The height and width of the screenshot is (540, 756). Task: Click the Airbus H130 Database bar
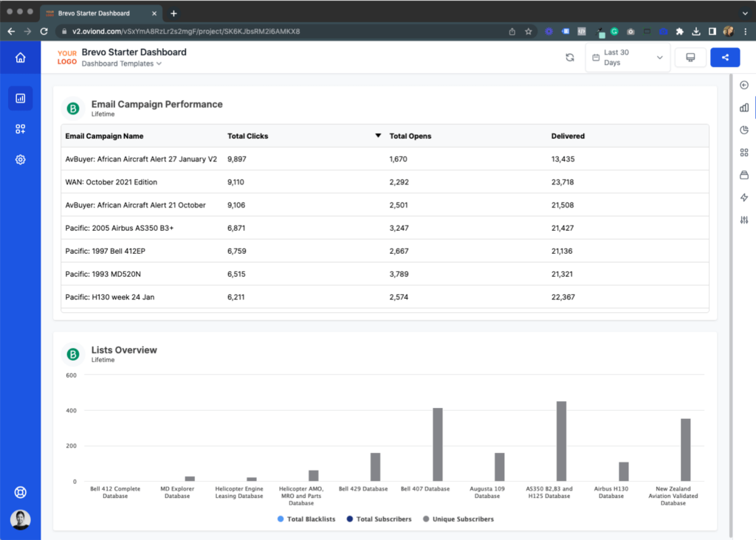[x=624, y=471]
